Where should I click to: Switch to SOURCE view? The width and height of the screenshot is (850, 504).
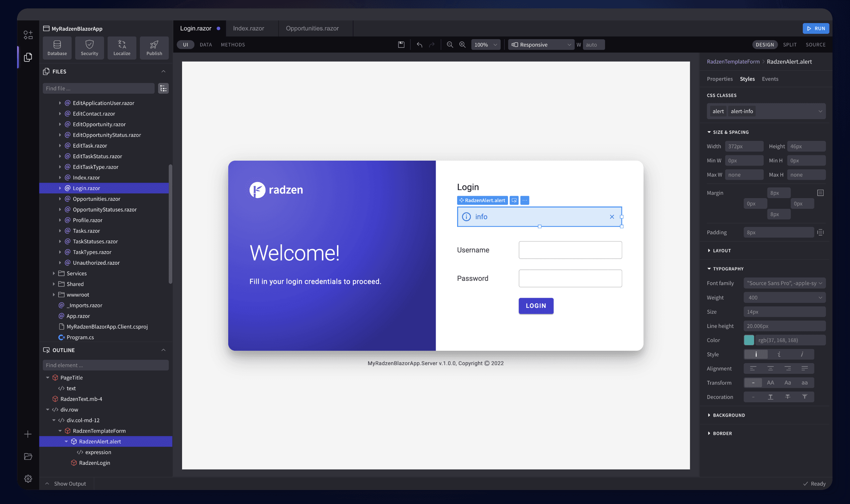(x=815, y=45)
